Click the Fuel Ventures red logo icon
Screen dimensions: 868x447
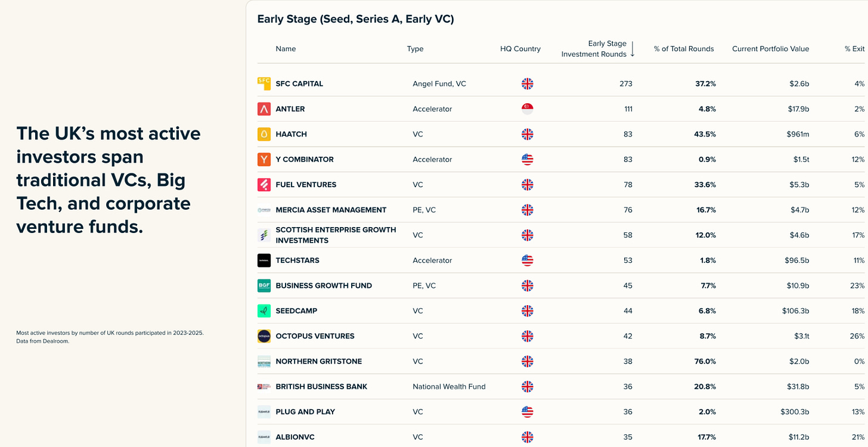[264, 185]
